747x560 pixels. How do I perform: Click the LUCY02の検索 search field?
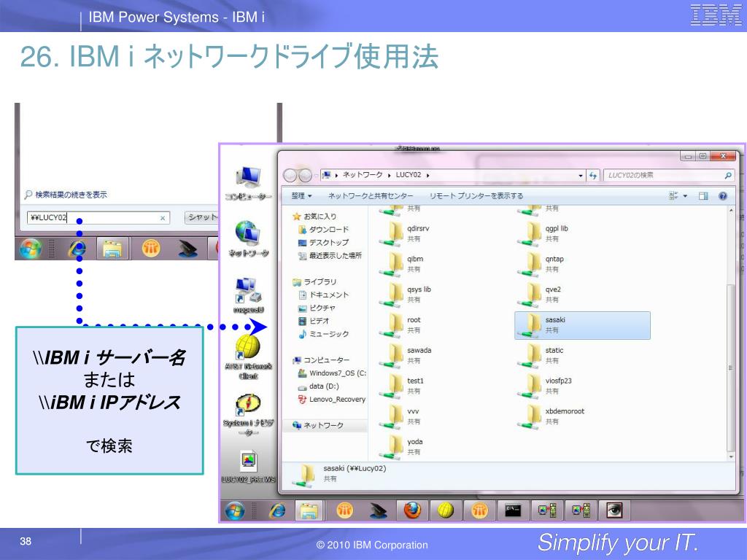(668, 175)
